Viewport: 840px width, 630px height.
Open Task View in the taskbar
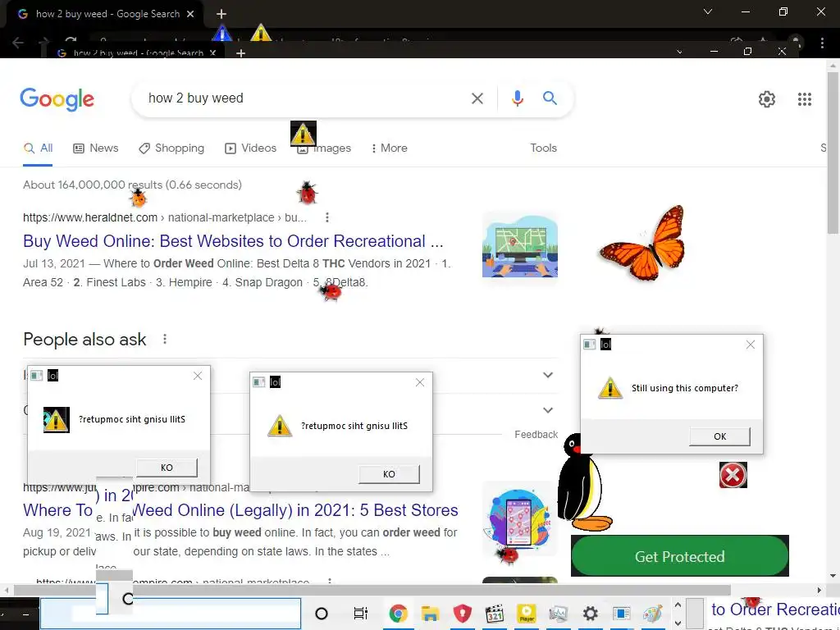[x=361, y=614]
